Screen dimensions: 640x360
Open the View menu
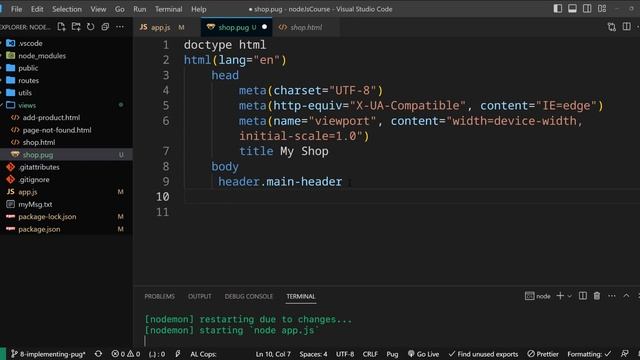point(98,9)
